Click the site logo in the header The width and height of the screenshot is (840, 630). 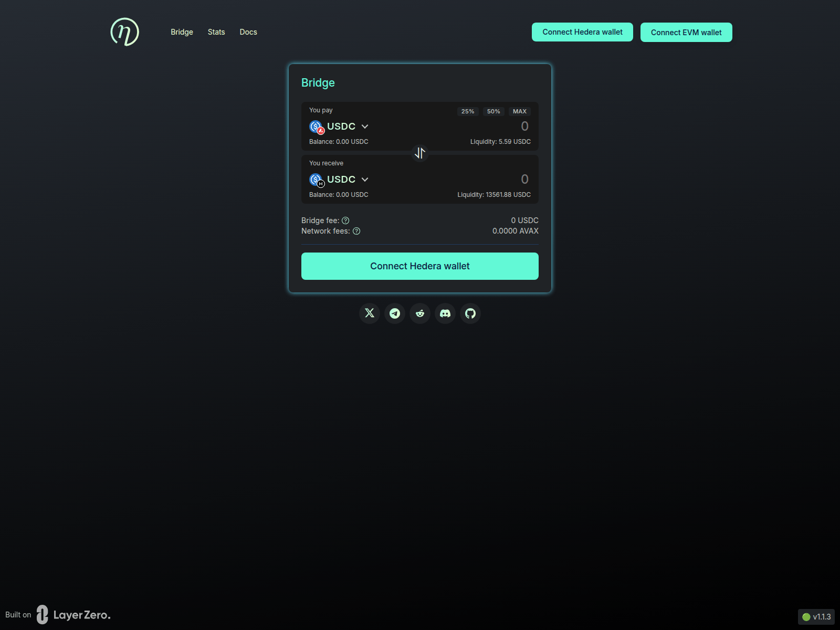[124, 32]
